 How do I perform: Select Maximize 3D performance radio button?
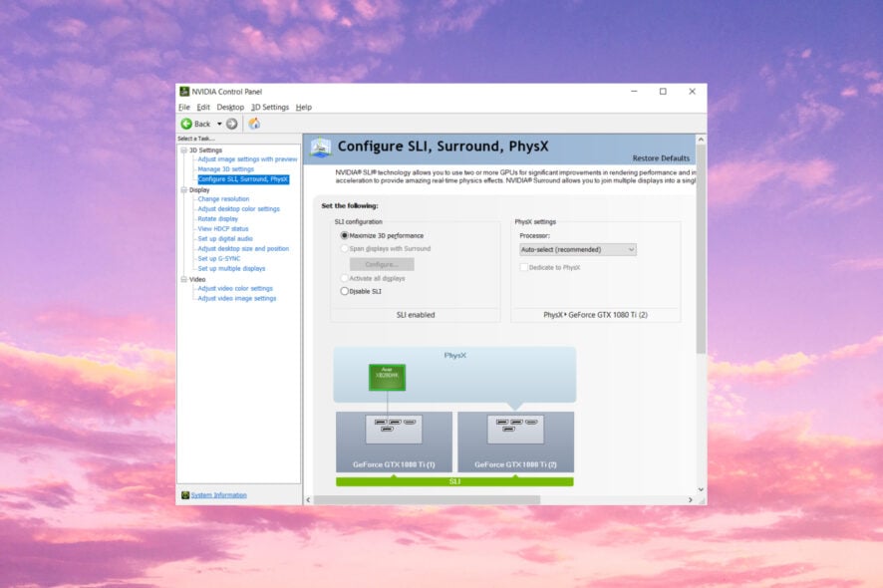344,235
